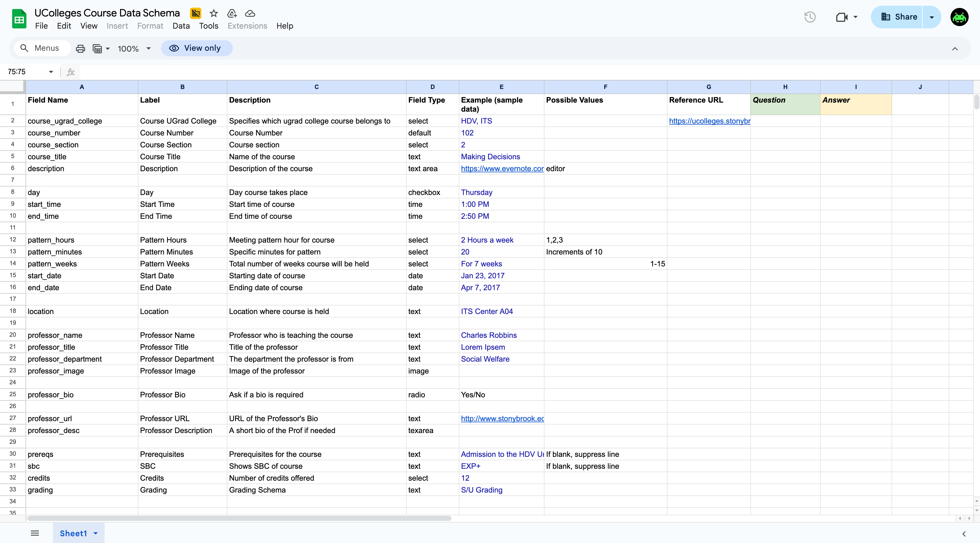Select the cell ITS Center A04
Viewport: 980px width, 543px height.
[x=501, y=311]
